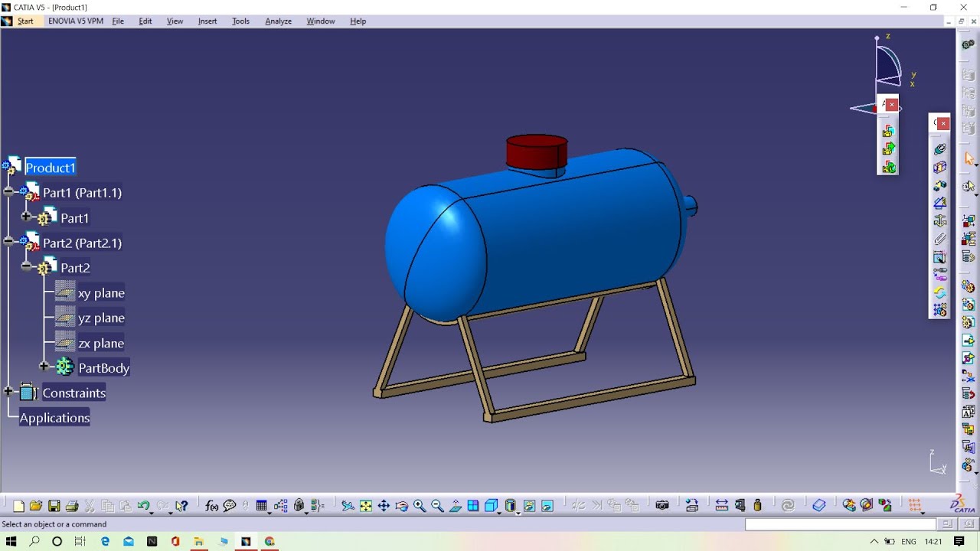Close the floating Constraints toolbar
980x551 pixels.
943,123
